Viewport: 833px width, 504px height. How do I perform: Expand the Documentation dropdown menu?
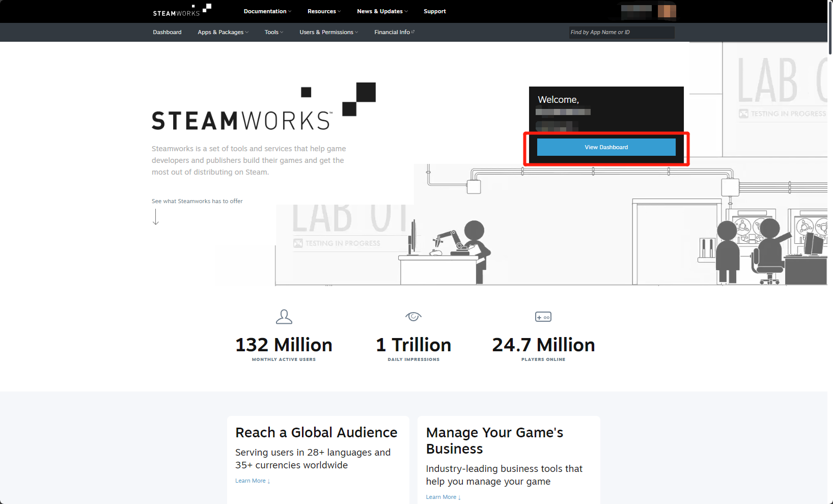[267, 11]
